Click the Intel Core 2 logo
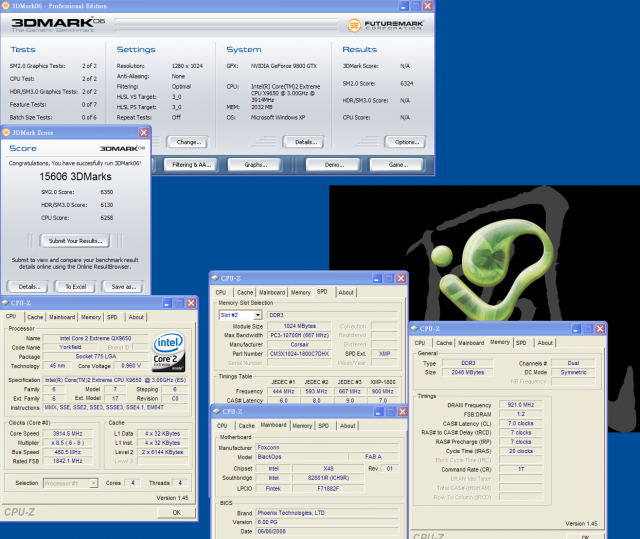This screenshot has height=539, width=640. click(x=169, y=352)
